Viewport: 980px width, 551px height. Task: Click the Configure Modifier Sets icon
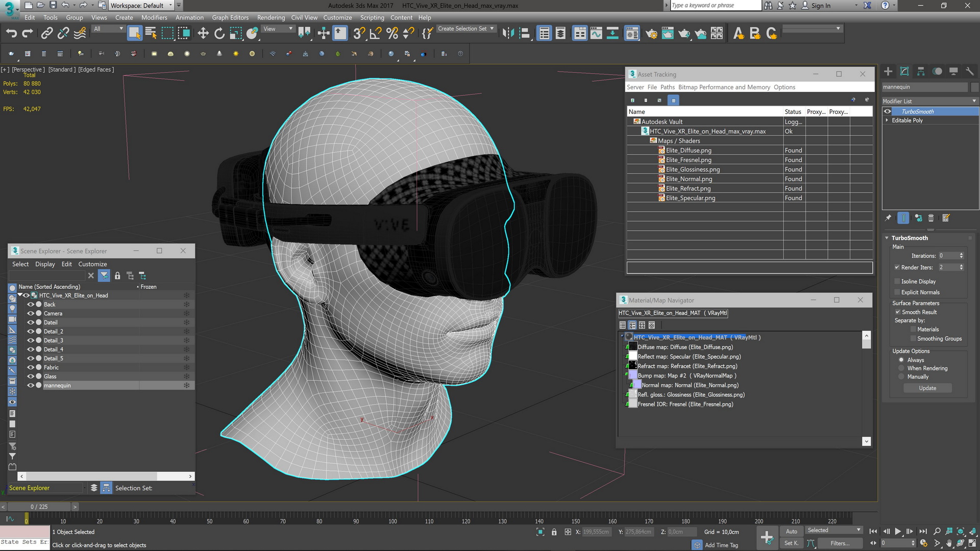click(946, 218)
